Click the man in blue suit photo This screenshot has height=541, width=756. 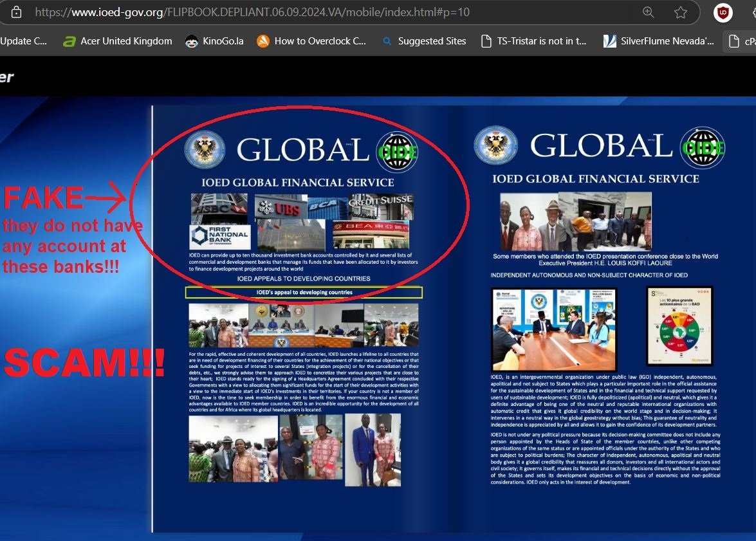tap(373, 450)
